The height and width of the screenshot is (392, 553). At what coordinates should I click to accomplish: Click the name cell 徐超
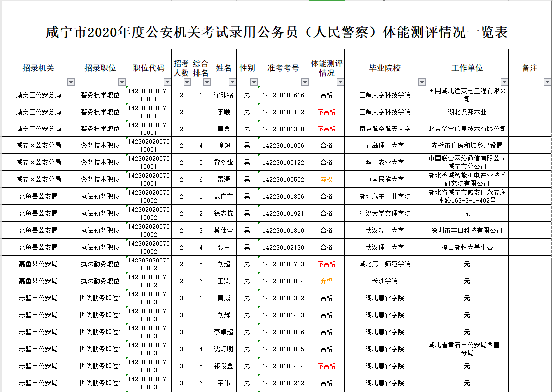click(x=224, y=145)
